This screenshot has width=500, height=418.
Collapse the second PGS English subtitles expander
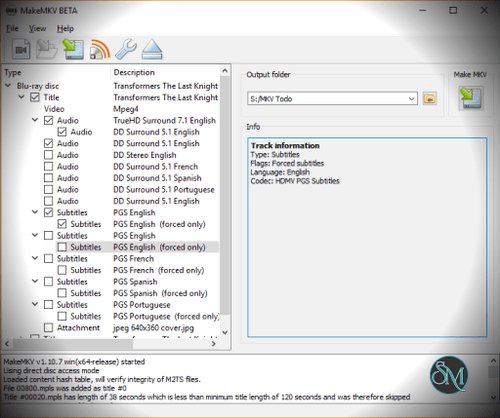35,235
